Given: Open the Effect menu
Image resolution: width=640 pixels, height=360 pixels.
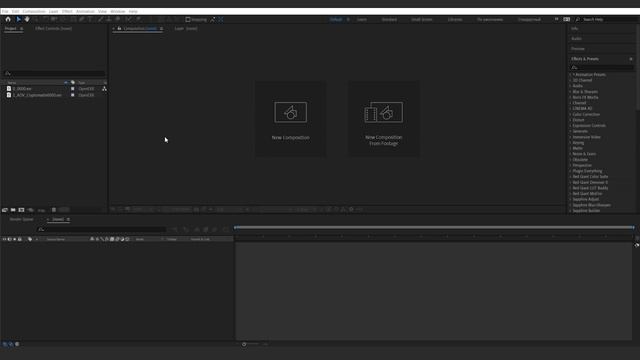Looking at the screenshot, I should click(x=67, y=11).
